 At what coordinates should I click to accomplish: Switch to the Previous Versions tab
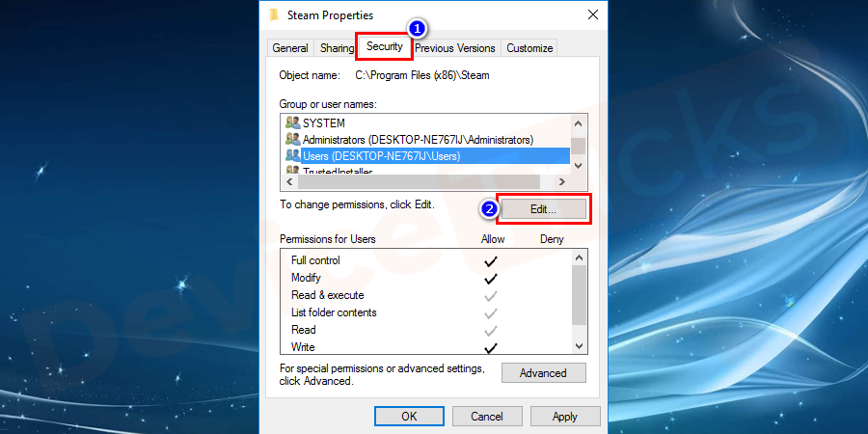click(455, 48)
